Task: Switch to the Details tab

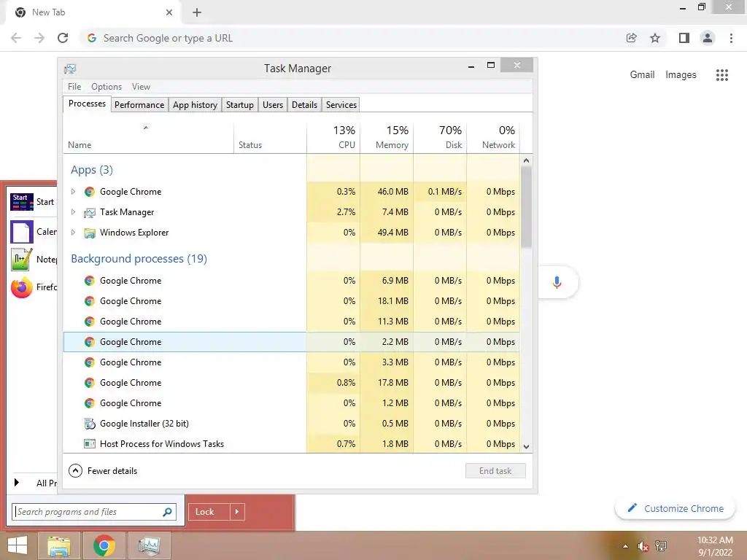Action: 304,105
